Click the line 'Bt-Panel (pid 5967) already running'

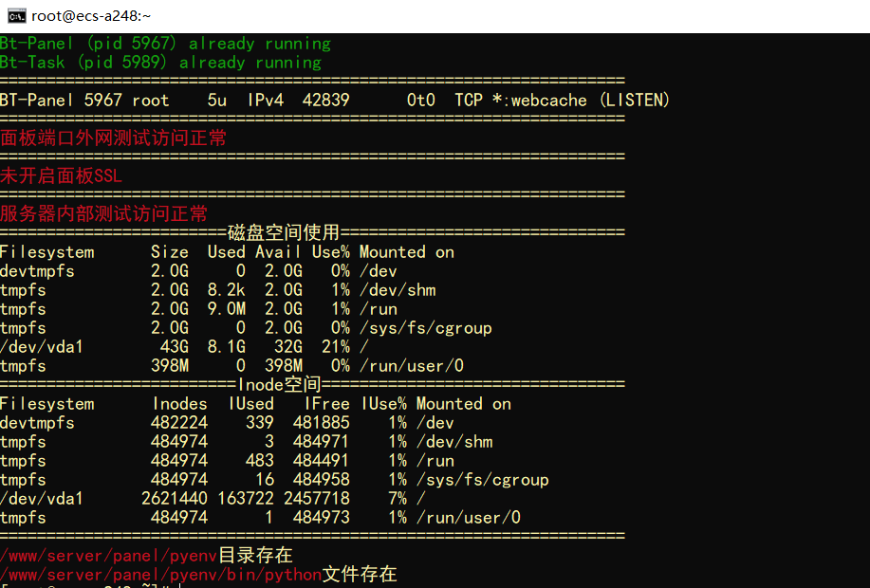165,44
